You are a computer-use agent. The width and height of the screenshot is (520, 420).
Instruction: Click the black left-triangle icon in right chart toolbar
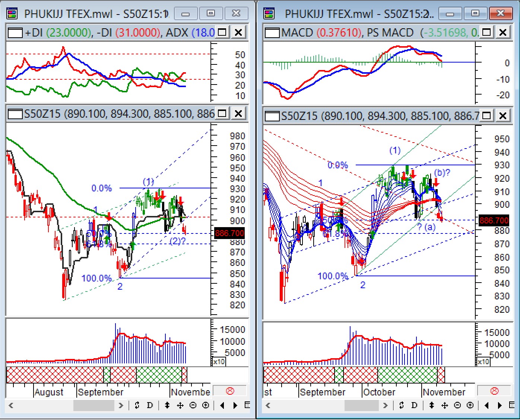[487, 405]
